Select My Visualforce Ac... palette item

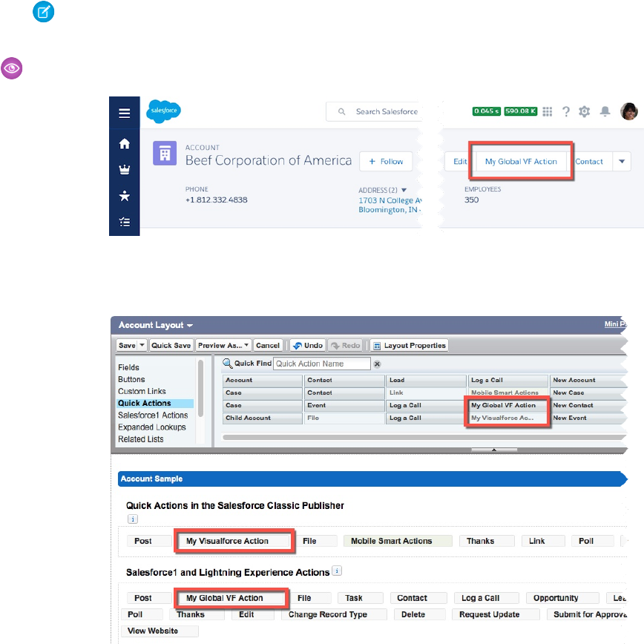507,418
